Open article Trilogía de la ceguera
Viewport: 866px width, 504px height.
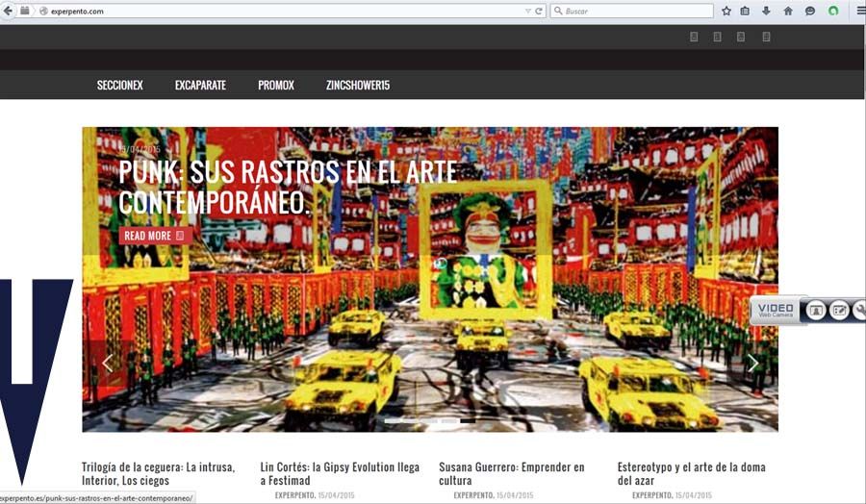159,473
